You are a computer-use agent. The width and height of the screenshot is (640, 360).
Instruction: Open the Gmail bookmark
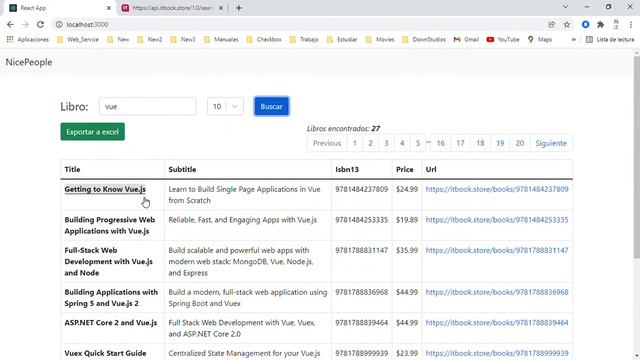[x=466, y=40]
